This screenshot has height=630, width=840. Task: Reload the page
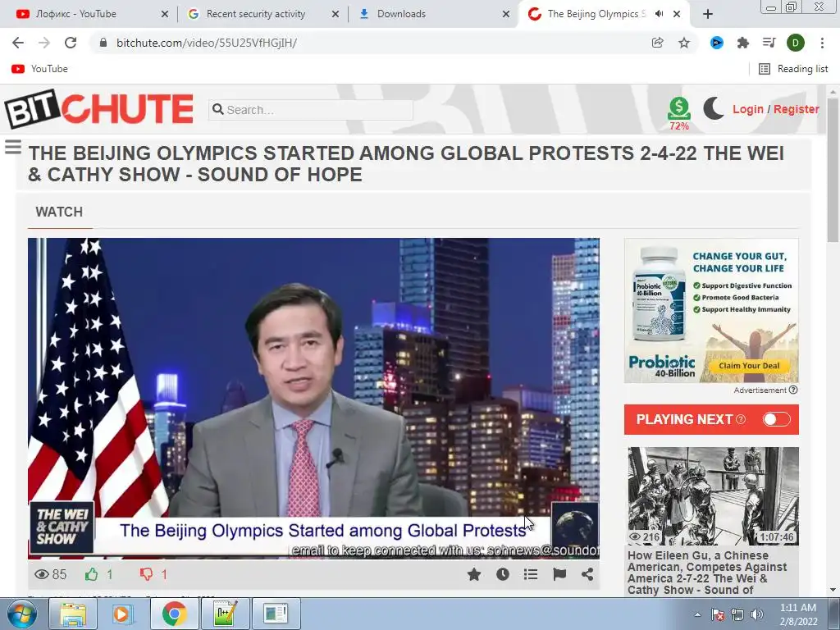click(71, 43)
